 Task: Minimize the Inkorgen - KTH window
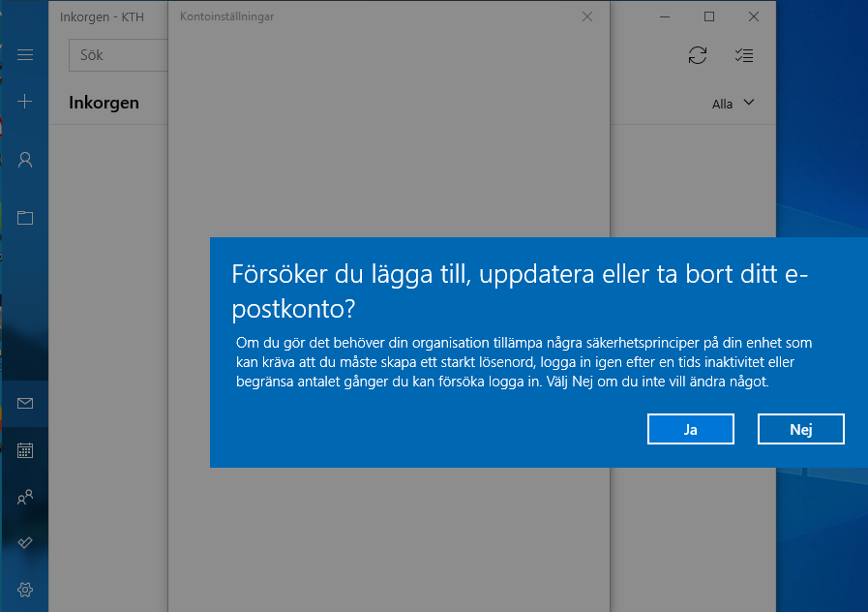pos(665,16)
